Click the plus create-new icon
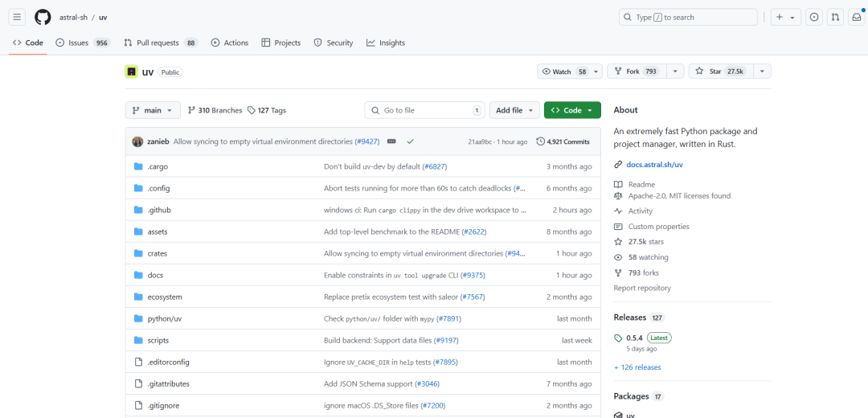 (780, 17)
